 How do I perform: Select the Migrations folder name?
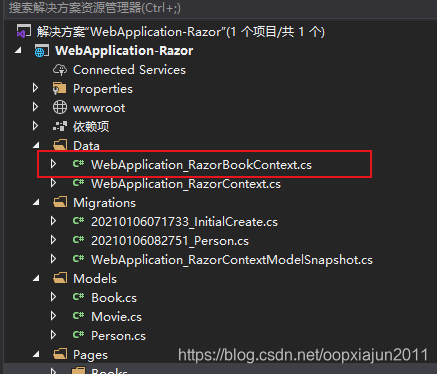[104, 203]
